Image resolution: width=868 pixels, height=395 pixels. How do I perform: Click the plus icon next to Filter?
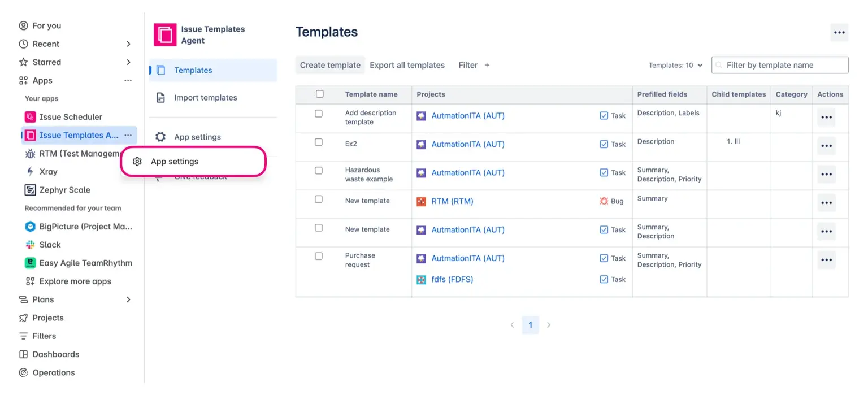[x=487, y=65]
